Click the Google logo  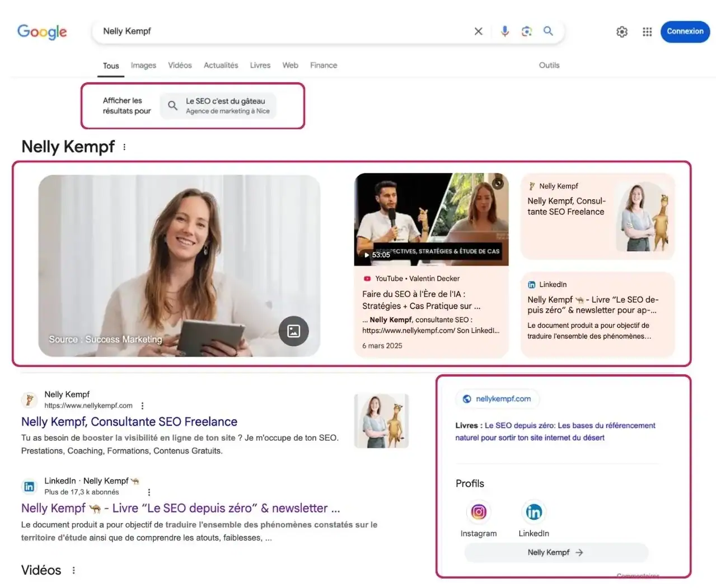[42, 32]
